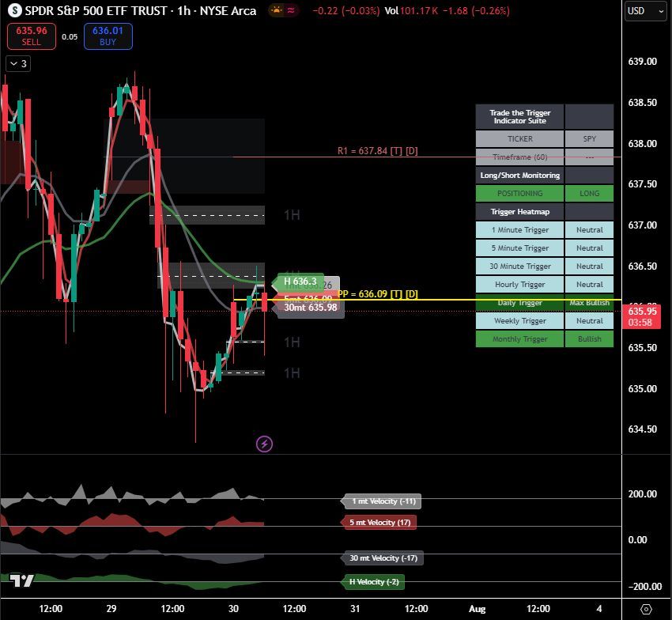Click the 5 Minute Trigger cell
This screenshot has height=620, width=672.
(x=520, y=248)
